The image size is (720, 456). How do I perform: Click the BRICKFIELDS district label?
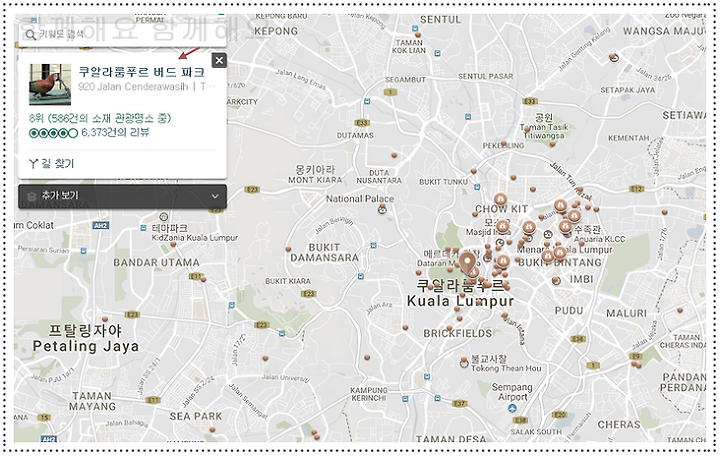457,333
